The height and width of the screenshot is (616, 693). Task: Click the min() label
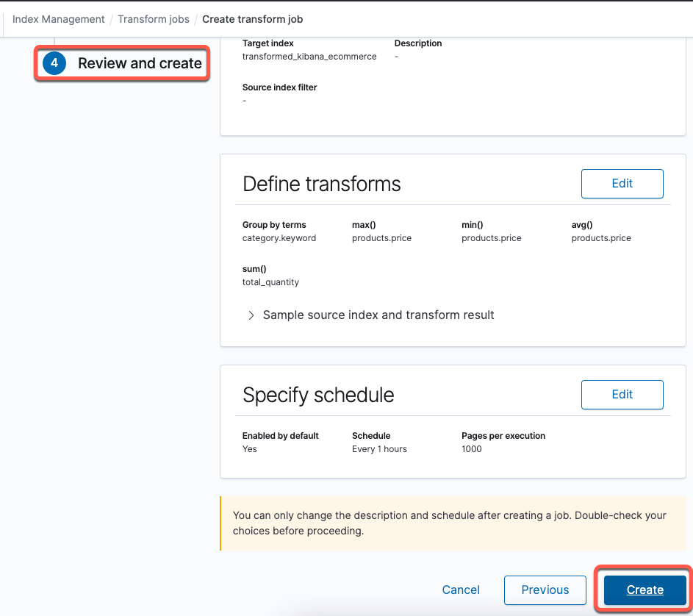[473, 225]
